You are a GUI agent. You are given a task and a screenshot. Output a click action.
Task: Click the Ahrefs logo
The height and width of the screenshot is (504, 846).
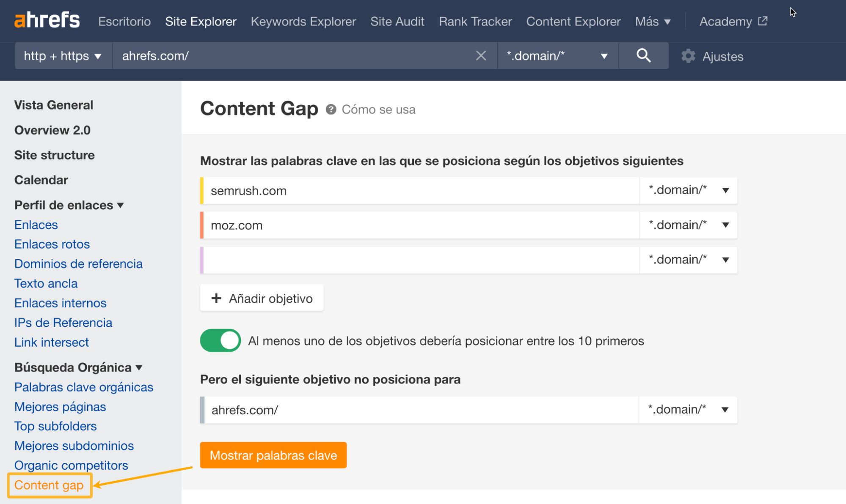[47, 19]
